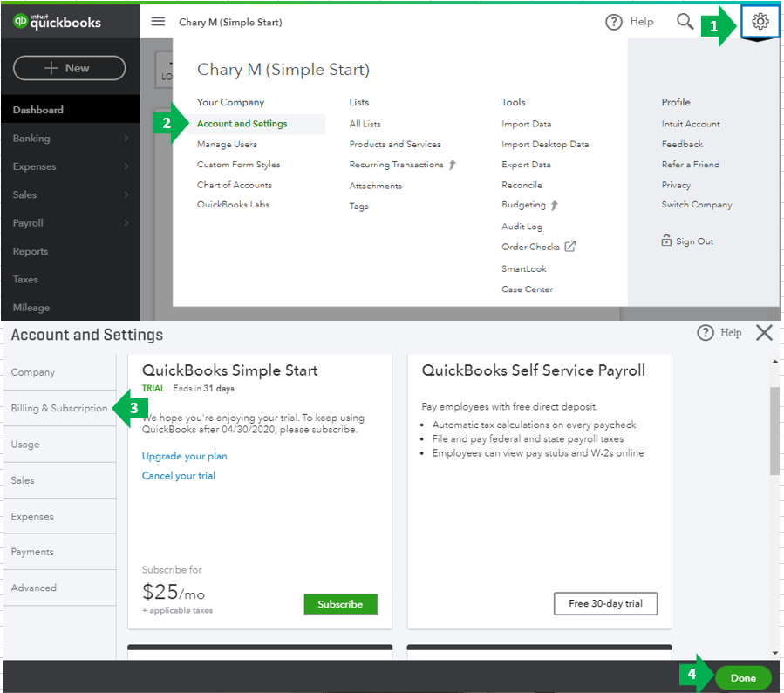Open Refer a Friend
Screen dimensions: 784x693
point(691,165)
